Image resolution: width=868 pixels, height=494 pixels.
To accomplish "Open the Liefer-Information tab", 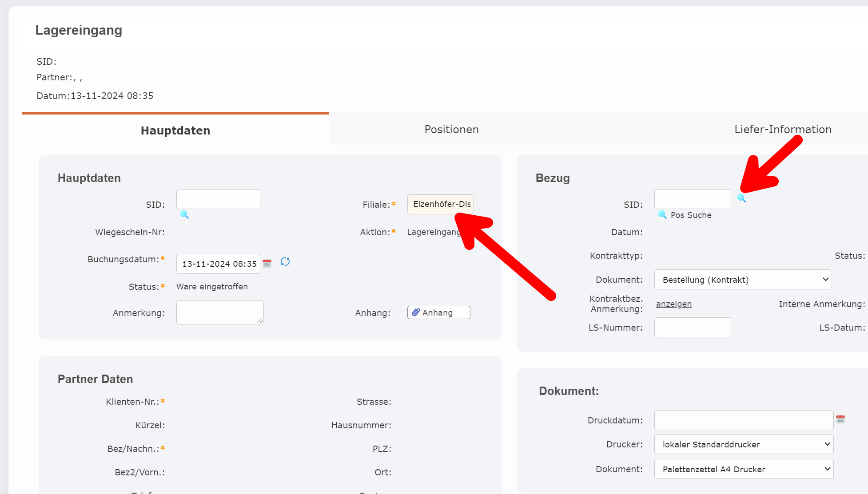I will click(x=783, y=129).
